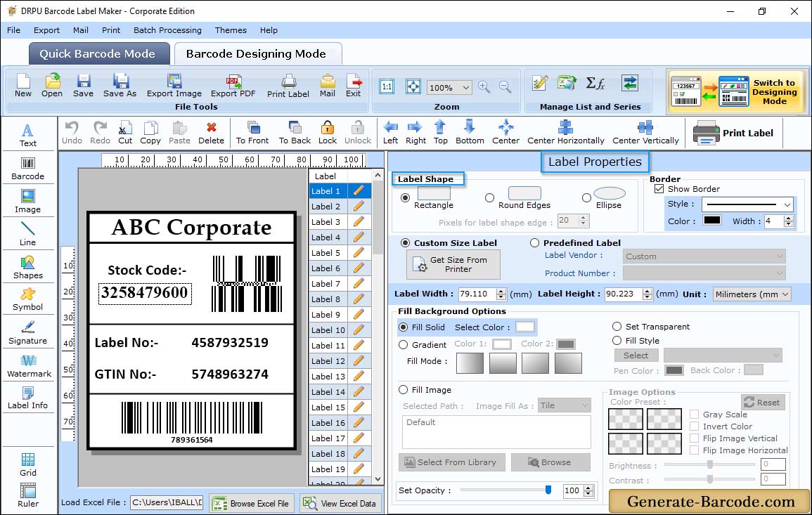Open the Label Vendor dropdown
Image resolution: width=812 pixels, height=515 pixels.
tap(704, 256)
